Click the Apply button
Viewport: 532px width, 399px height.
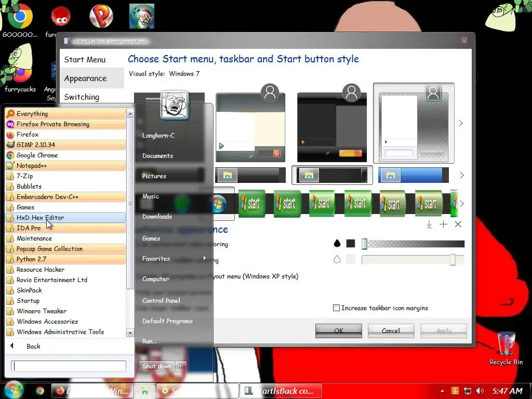click(444, 331)
